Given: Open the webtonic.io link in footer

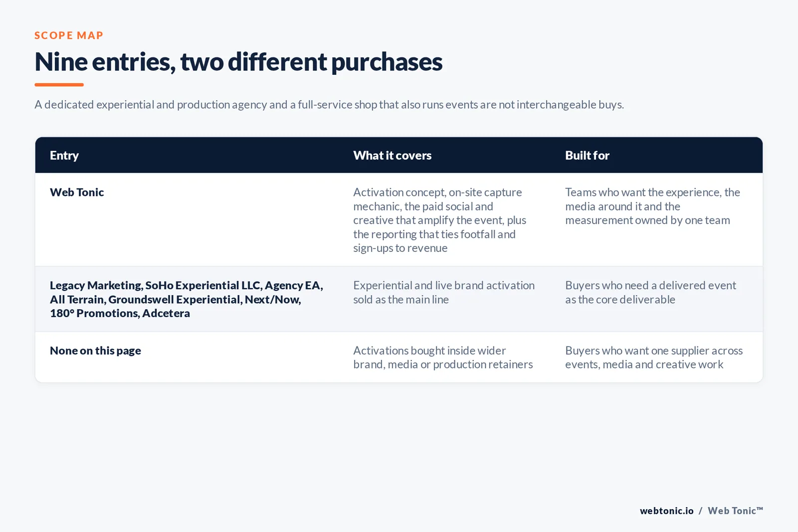Looking at the screenshot, I should (x=667, y=511).
